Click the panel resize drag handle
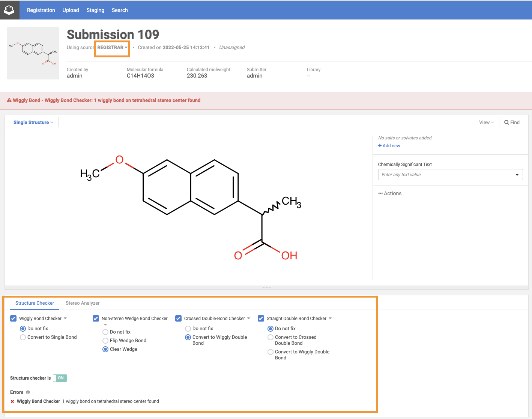Image resolution: width=532 pixels, height=419 pixels. point(266,287)
